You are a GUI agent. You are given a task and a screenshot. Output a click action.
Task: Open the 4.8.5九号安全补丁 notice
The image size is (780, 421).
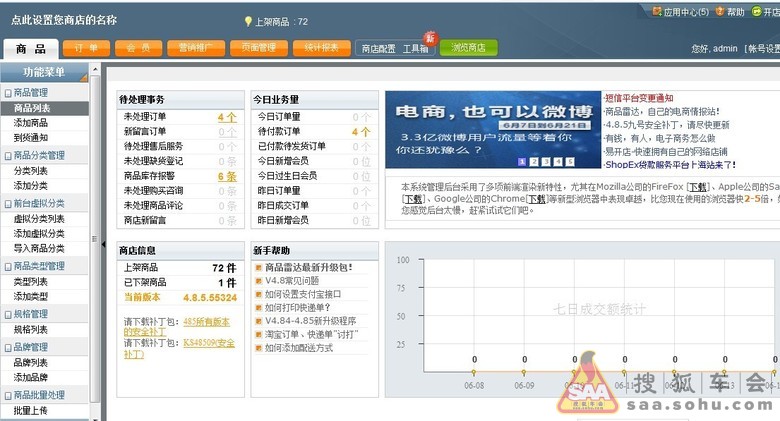[667, 125]
